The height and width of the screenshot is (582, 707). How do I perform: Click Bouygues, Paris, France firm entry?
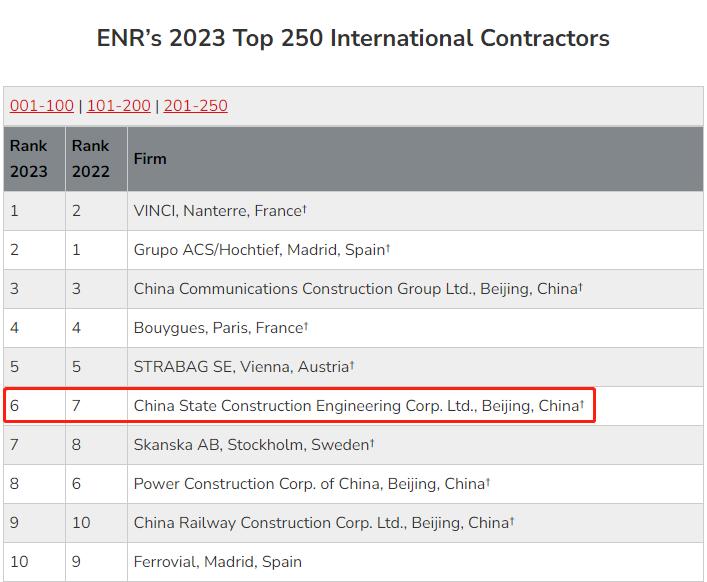(x=220, y=328)
